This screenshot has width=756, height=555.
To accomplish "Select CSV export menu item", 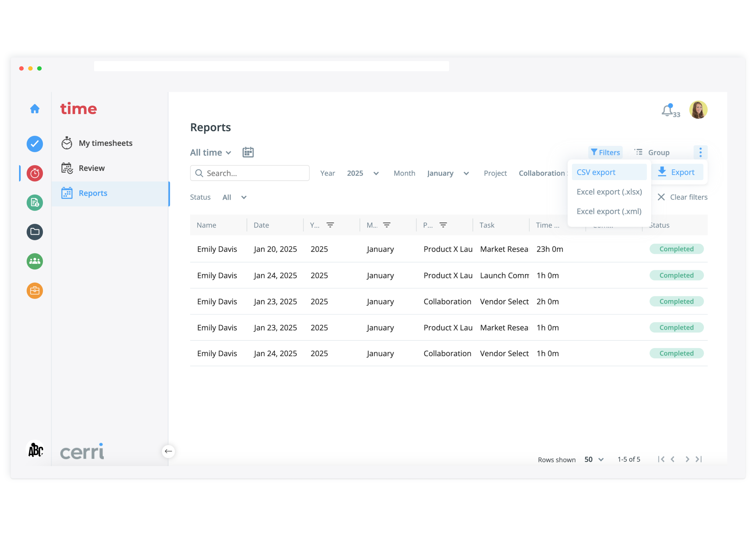I will tap(596, 172).
